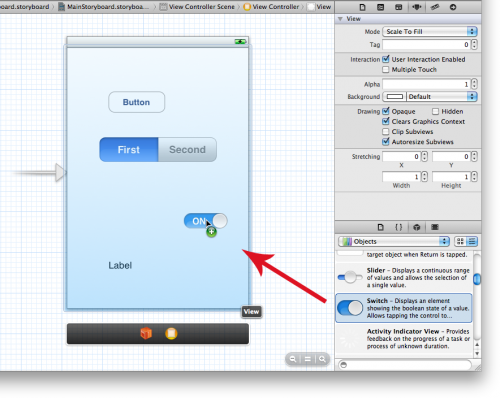This screenshot has height=398, width=500.
Task: Select the View Controller icon in scene dock
Action: click(171, 333)
